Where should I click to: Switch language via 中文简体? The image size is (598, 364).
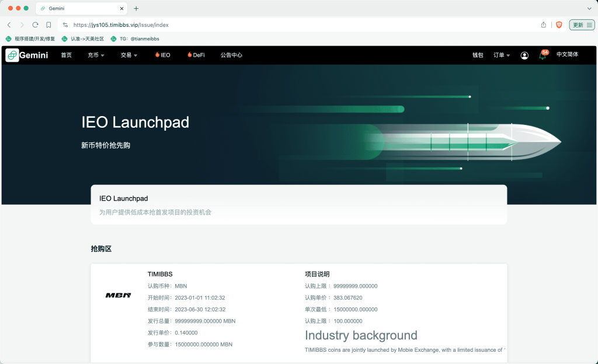pyautogui.click(x=567, y=54)
